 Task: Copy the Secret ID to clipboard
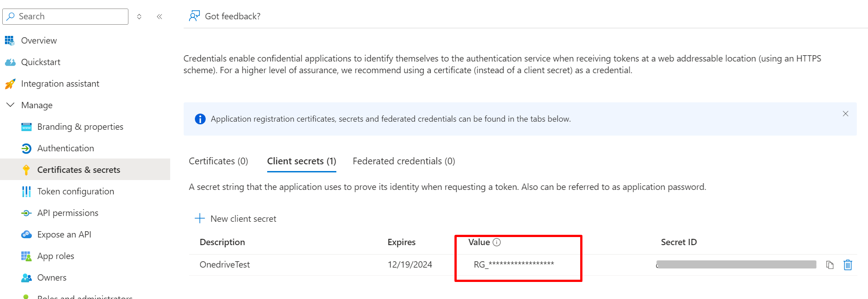(x=830, y=265)
